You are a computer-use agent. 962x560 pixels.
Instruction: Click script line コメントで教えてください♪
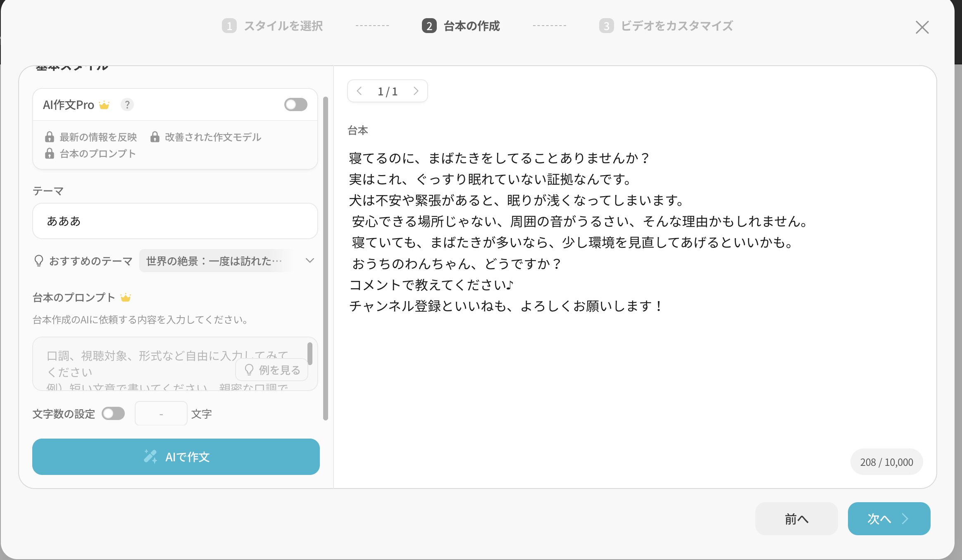click(x=431, y=285)
